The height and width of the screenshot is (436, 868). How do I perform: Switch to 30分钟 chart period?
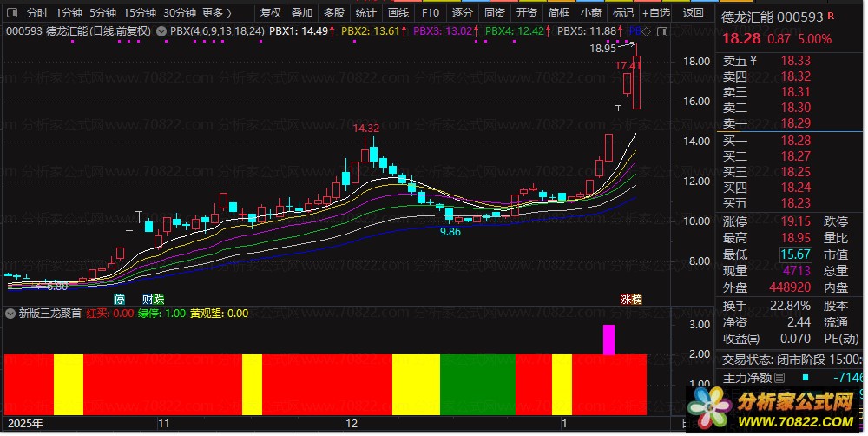(180, 12)
